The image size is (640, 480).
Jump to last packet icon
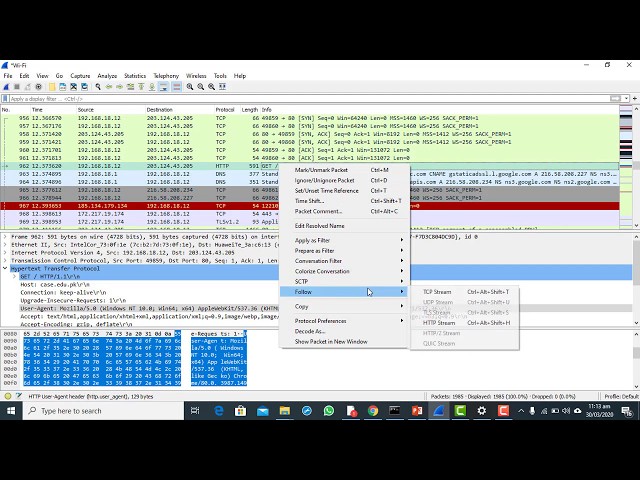click(151, 87)
